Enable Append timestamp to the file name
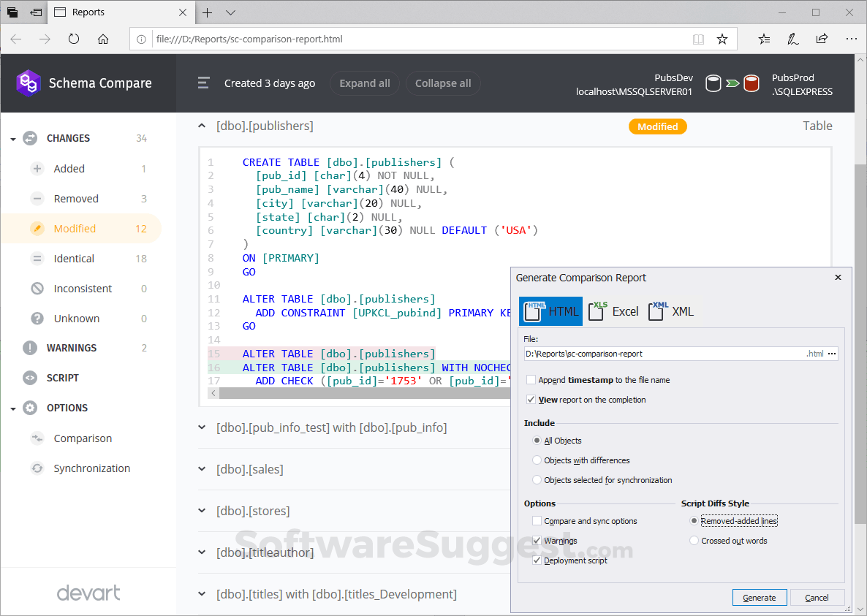Screen dimensions: 867x616 tap(531, 379)
